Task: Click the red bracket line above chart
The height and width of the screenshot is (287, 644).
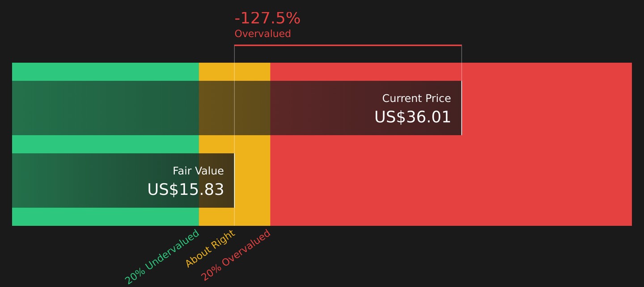Action: click(348, 45)
